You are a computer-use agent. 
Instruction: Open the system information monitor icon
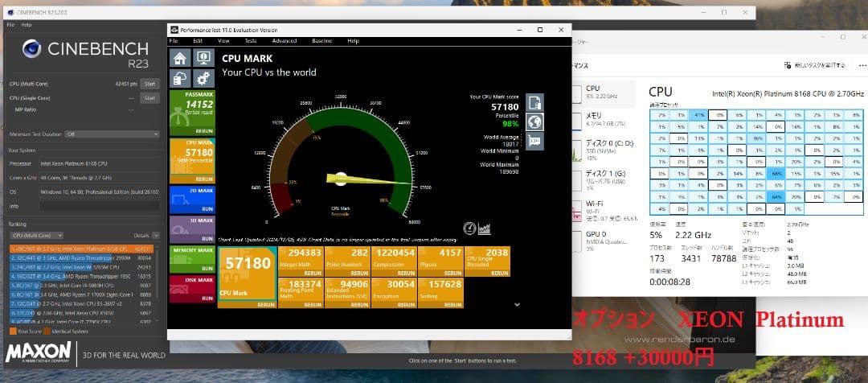tap(202, 59)
